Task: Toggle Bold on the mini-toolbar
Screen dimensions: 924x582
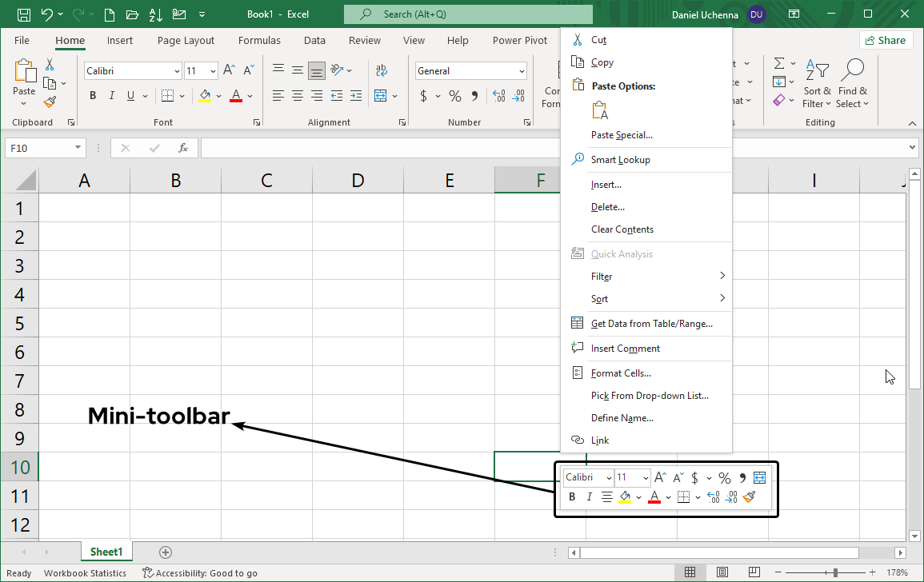Action: pyautogui.click(x=571, y=496)
